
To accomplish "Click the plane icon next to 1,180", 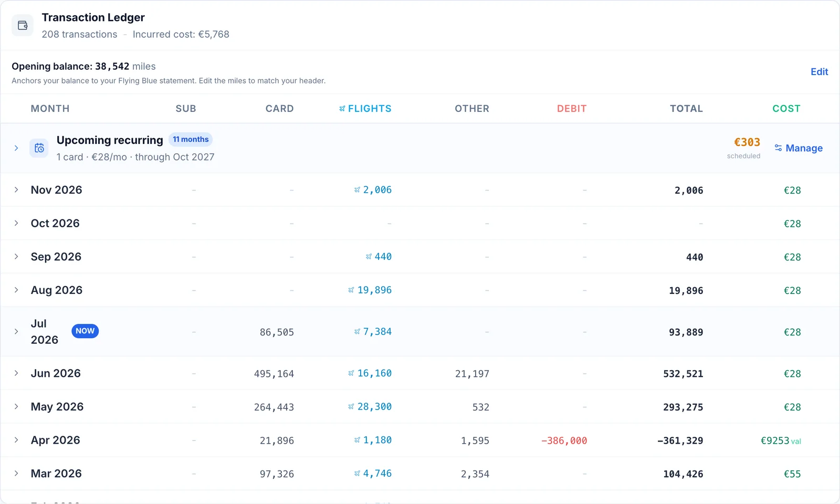I will (x=357, y=440).
